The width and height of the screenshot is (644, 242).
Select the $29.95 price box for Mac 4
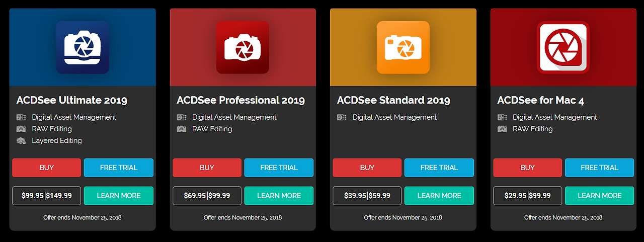528,196
